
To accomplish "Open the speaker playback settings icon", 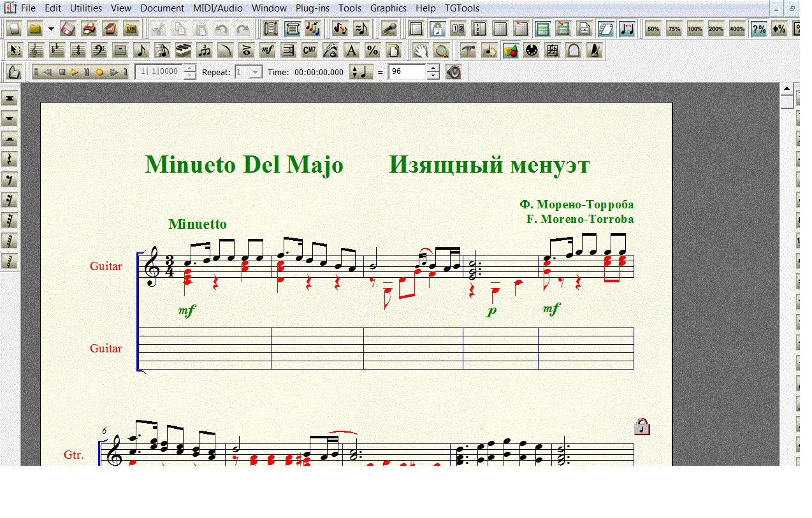I will pos(454,72).
